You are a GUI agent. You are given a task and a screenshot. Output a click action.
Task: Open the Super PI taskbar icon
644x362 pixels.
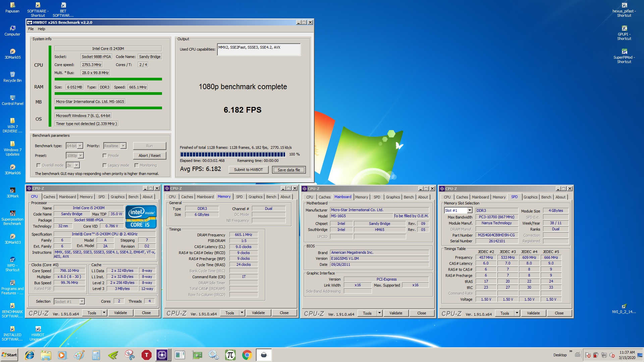click(230, 355)
